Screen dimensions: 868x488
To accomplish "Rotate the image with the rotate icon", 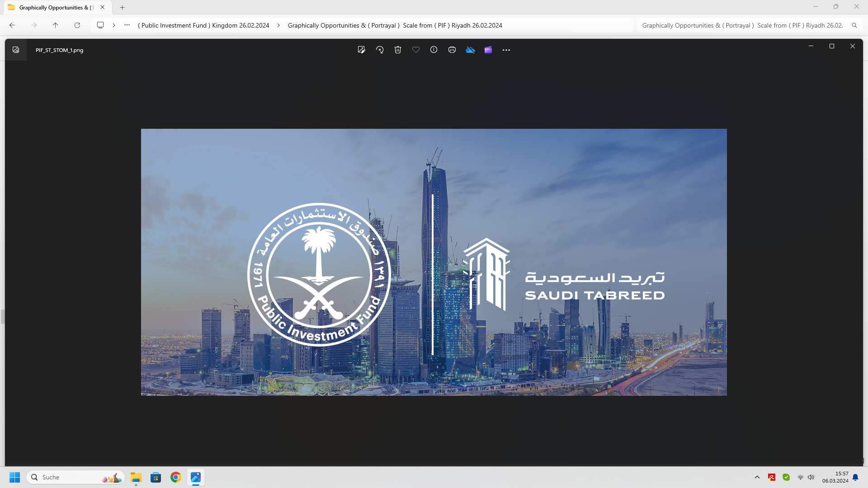I will coord(380,50).
